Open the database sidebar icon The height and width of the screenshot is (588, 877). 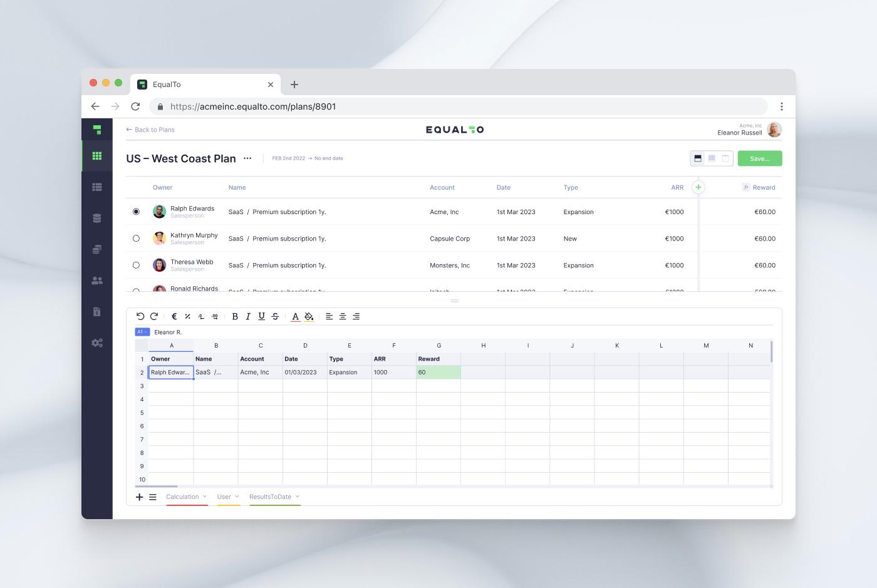pos(97,218)
